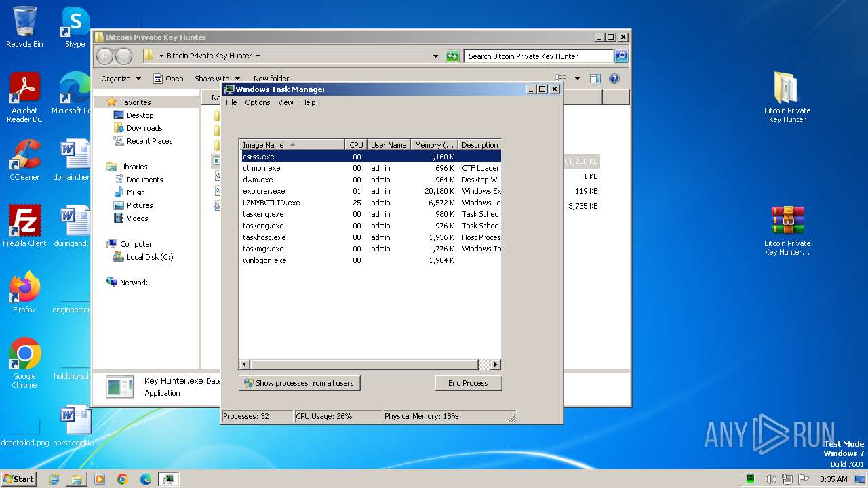The height and width of the screenshot is (488, 868).
Task: Select the LZMYBCTLTD.exe process row
Action: pos(370,203)
